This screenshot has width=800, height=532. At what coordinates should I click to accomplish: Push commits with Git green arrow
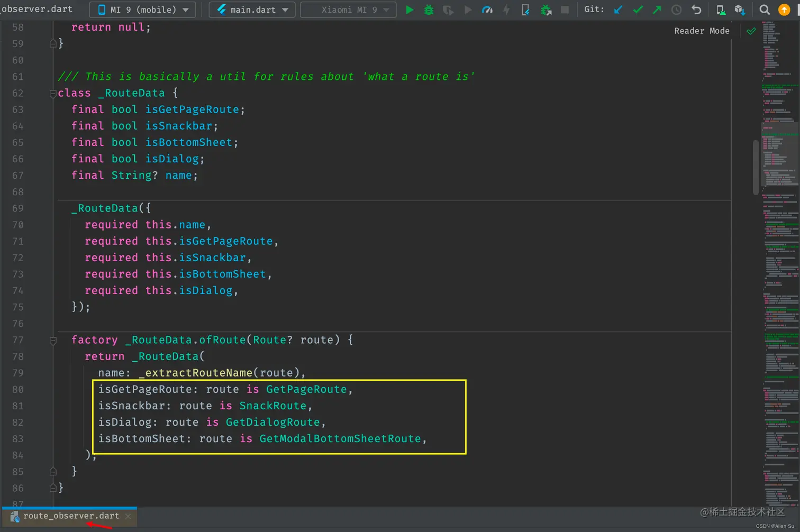pyautogui.click(x=657, y=10)
